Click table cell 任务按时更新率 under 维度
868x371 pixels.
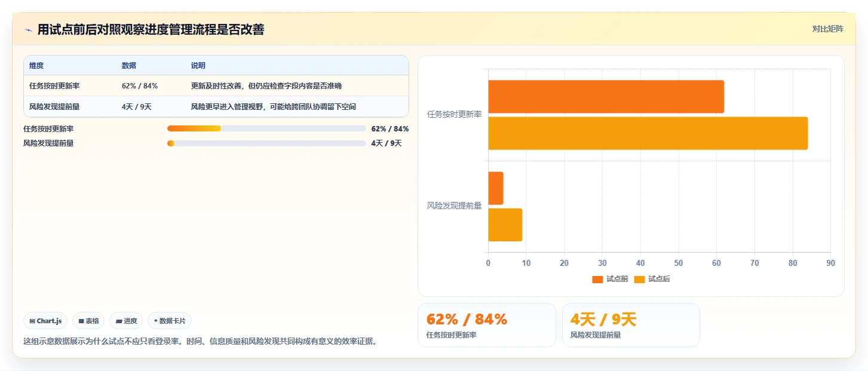pyautogui.click(x=54, y=86)
